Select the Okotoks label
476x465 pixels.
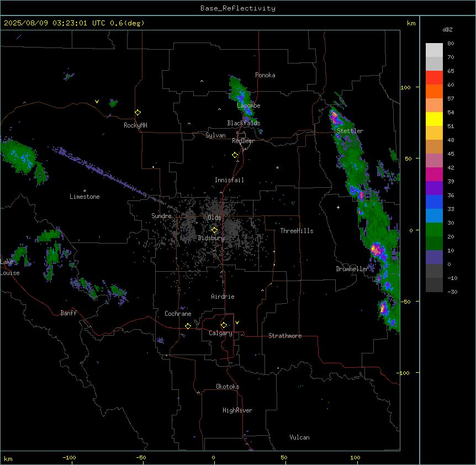pyautogui.click(x=228, y=387)
